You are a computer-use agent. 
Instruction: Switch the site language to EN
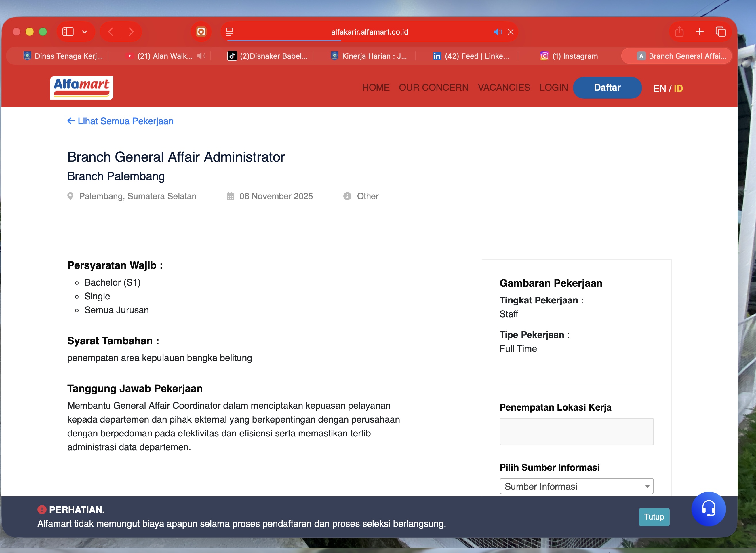[659, 88]
